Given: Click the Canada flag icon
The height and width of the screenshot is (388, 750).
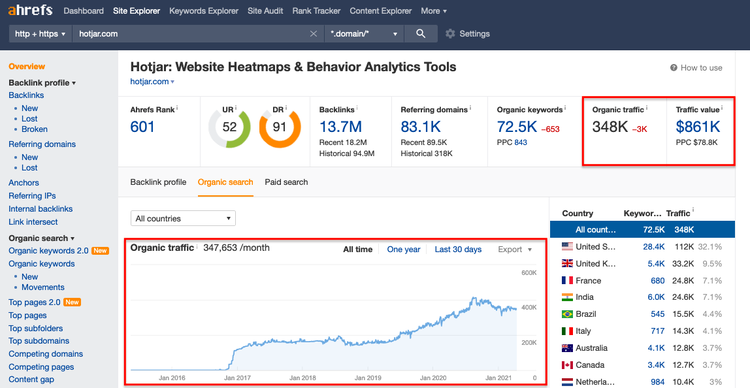Looking at the screenshot, I should (x=567, y=365).
